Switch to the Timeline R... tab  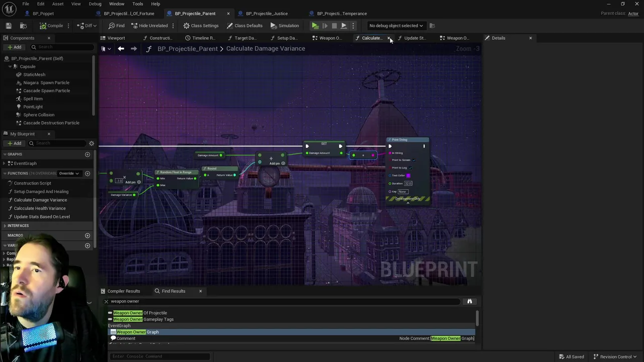pyautogui.click(x=200, y=38)
